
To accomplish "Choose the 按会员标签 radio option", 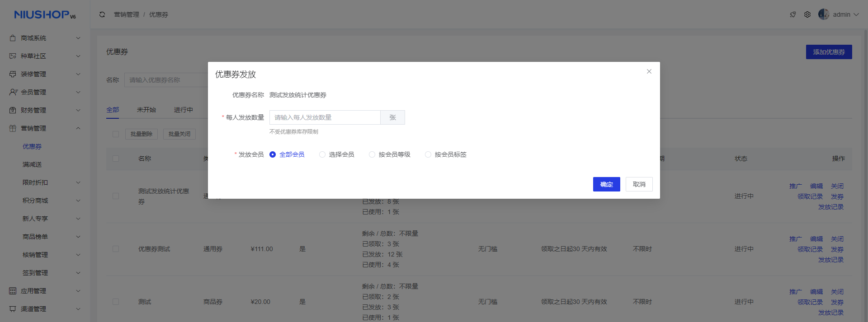I will tap(428, 154).
